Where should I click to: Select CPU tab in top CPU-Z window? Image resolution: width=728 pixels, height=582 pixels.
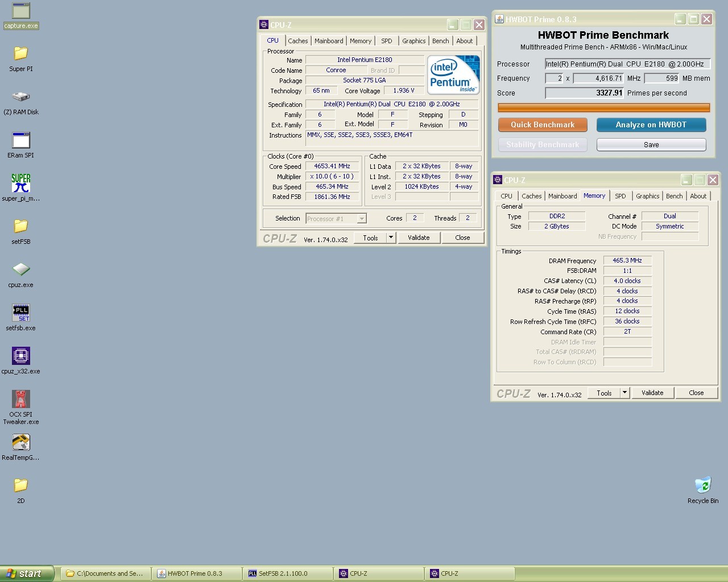pos(273,40)
